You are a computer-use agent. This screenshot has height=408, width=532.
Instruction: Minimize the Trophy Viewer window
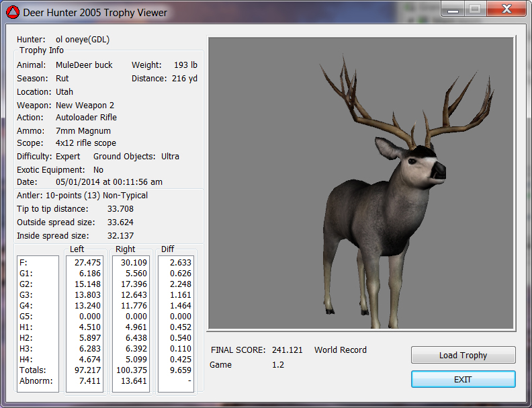point(453,9)
